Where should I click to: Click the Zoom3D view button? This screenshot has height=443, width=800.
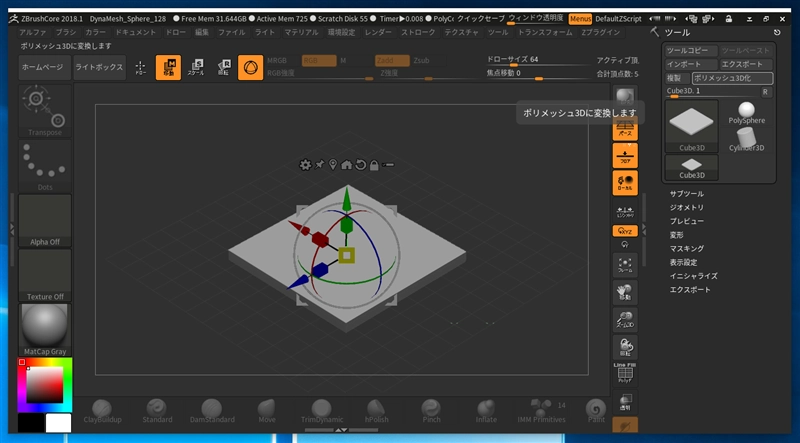pyautogui.click(x=625, y=320)
